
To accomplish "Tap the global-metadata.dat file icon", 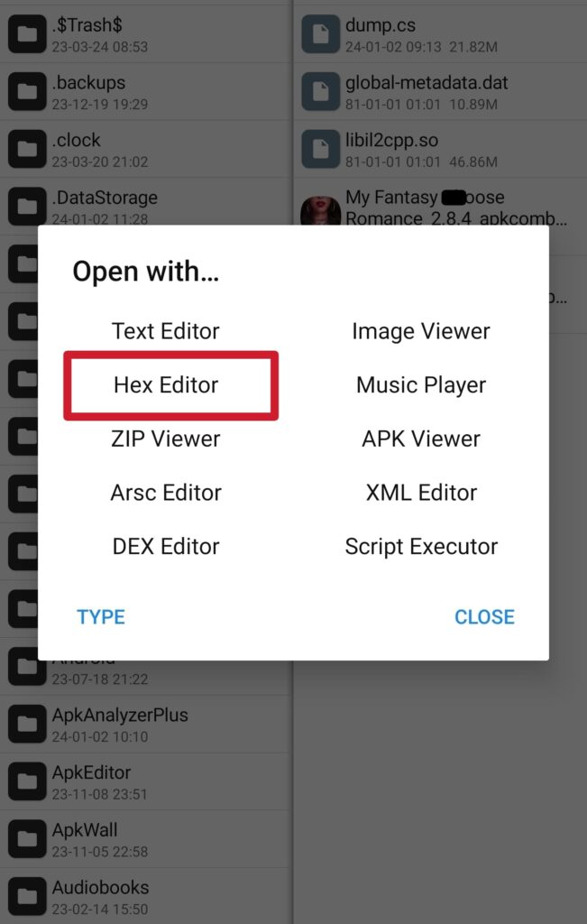I will coord(321,91).
